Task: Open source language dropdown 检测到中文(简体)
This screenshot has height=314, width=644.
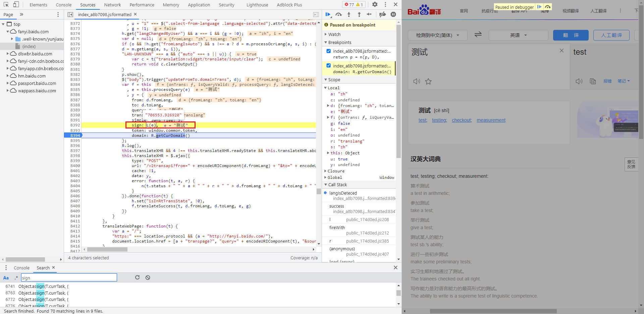Action: coord(437,35)
